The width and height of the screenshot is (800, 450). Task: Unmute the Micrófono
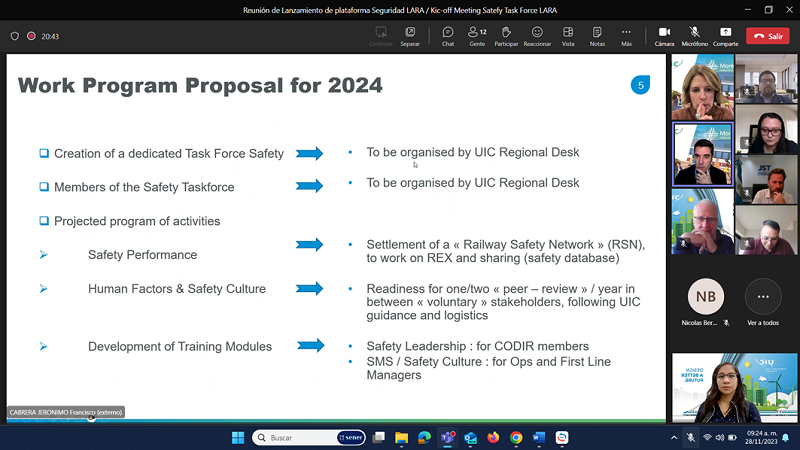(x=694, y=37)
